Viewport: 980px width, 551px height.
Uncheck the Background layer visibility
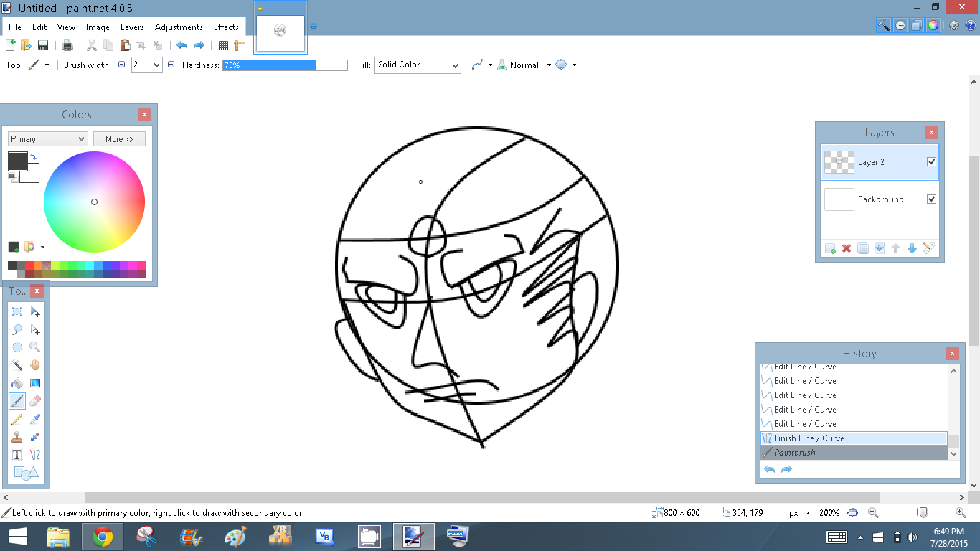(931, 199)
